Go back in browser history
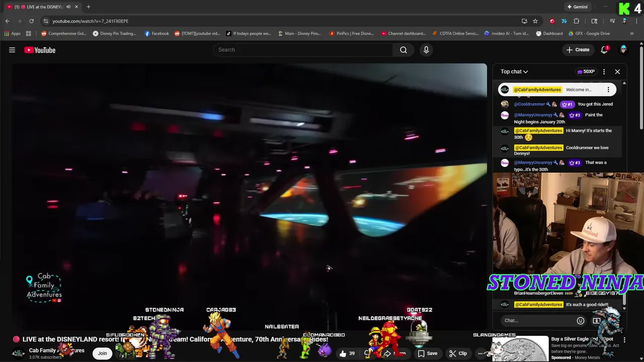This screenshot has width=644, height=362. click(x=7, y=21)
